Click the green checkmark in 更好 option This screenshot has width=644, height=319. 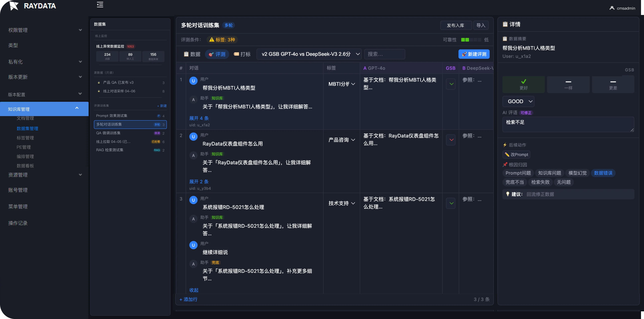[x=523, y=81]
